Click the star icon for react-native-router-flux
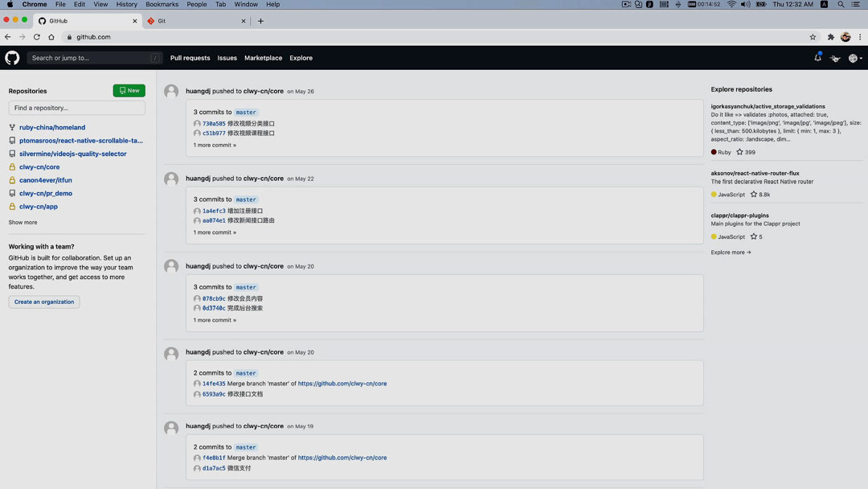Screen dimensions: 868x489 754,195
